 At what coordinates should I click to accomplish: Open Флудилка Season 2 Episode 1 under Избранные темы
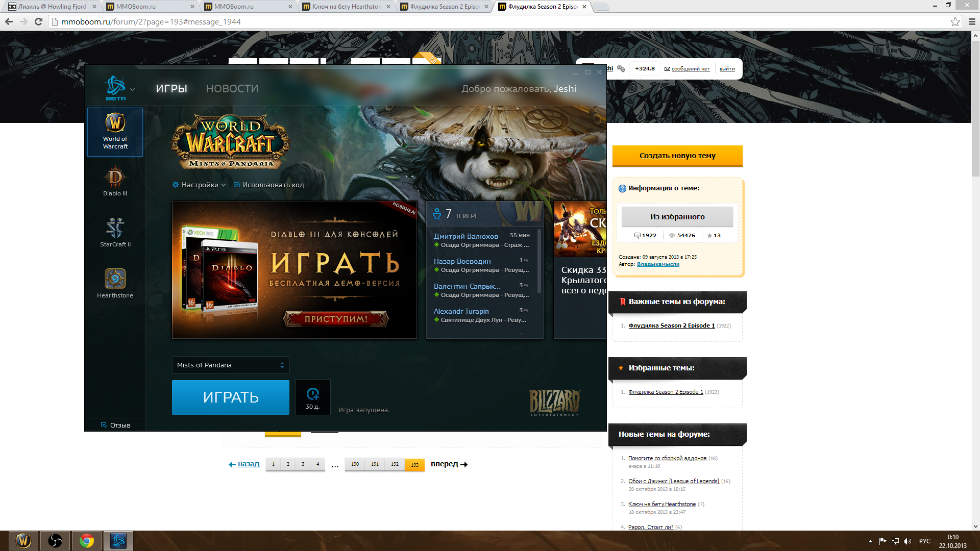coord(666,392)
